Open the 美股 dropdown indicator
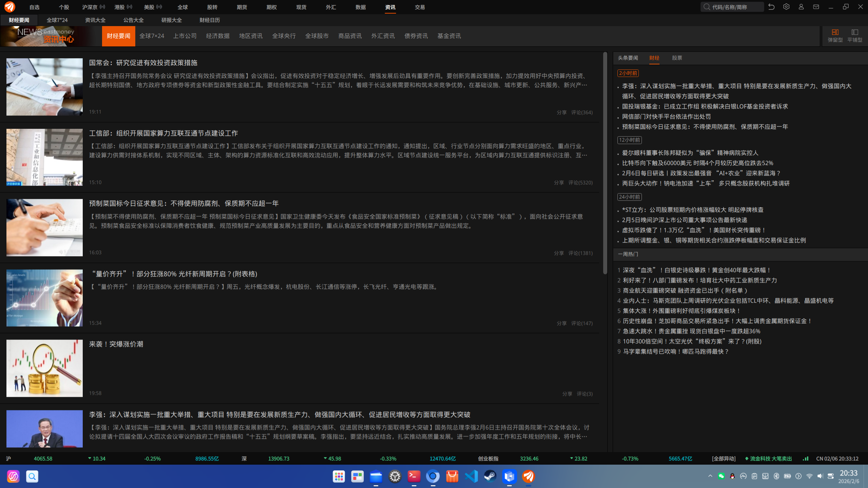The image size is (868, 488). pyautogui.click(x=159, y=7)
